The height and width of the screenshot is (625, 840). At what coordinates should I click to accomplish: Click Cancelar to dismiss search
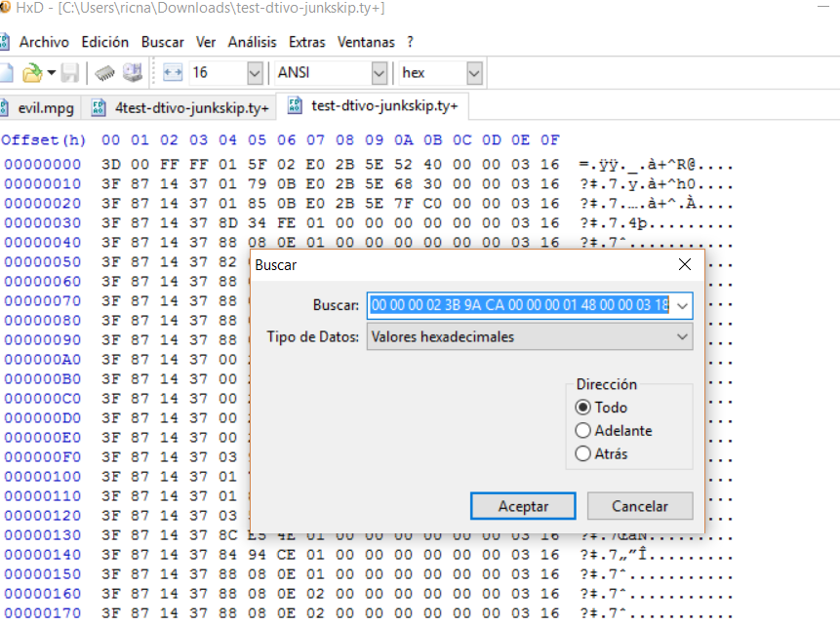pyautogui.click(x=640, y=506)
